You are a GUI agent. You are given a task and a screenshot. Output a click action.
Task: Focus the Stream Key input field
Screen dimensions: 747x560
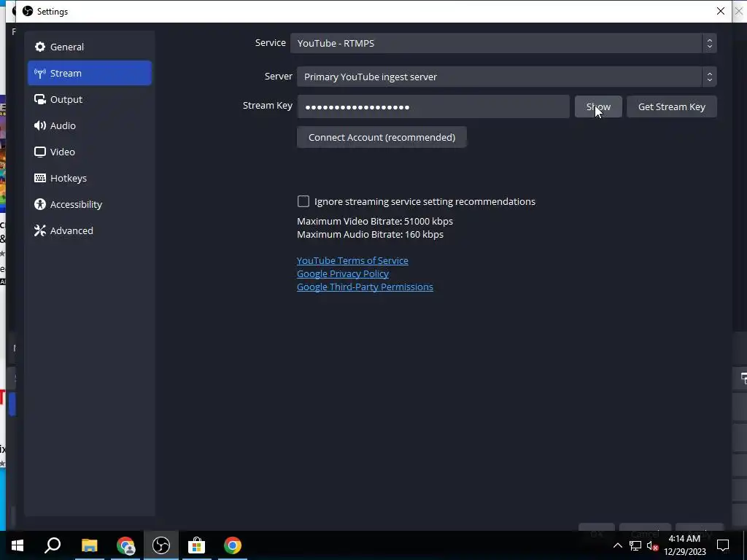click(x=433, y=106)
